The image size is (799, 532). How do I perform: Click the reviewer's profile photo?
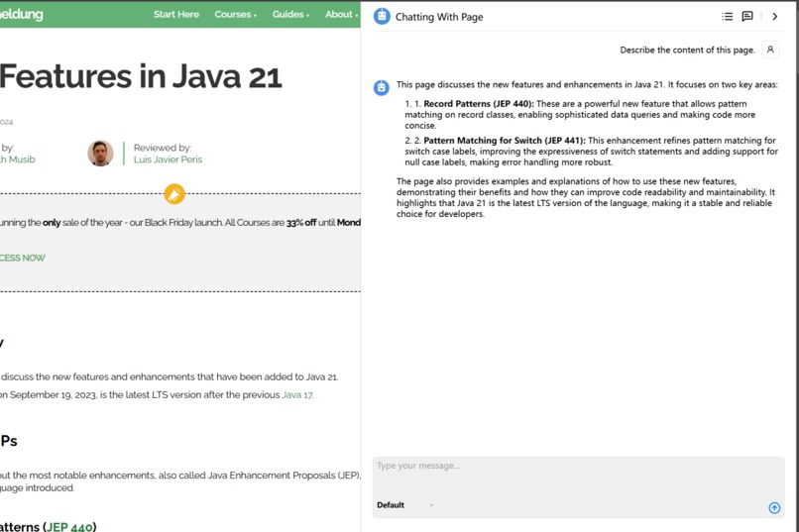tap(100, 154)
